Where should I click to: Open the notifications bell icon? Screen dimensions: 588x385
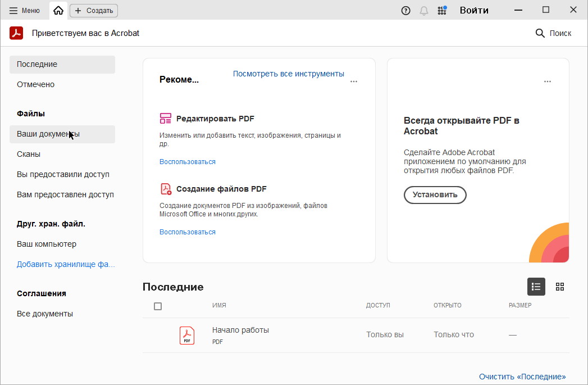click(x=424, y=11)
